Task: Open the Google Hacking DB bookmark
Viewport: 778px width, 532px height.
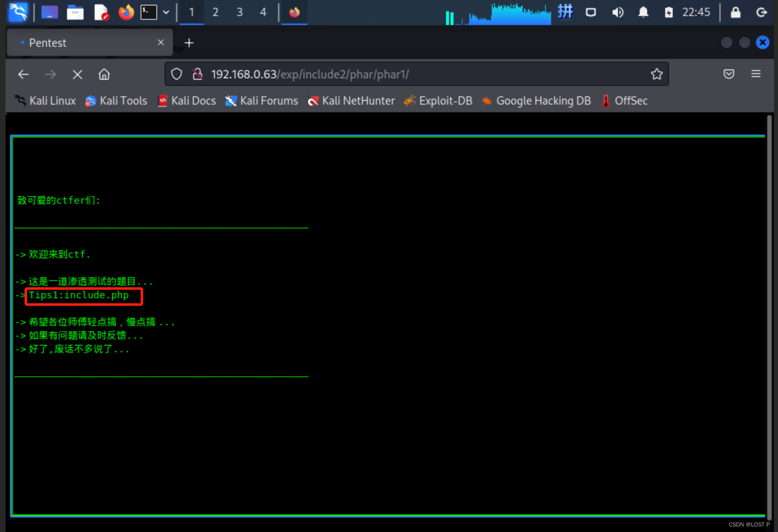Action: point(536,101)
